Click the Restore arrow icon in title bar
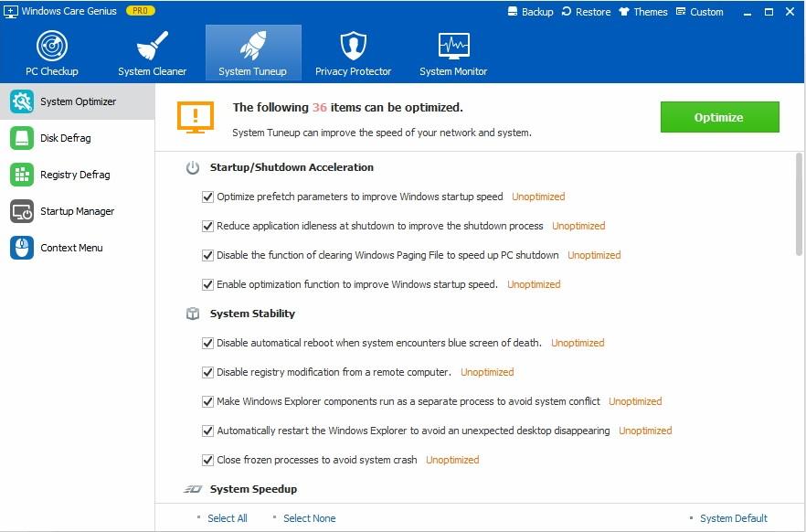 click(x=567, y=11)
